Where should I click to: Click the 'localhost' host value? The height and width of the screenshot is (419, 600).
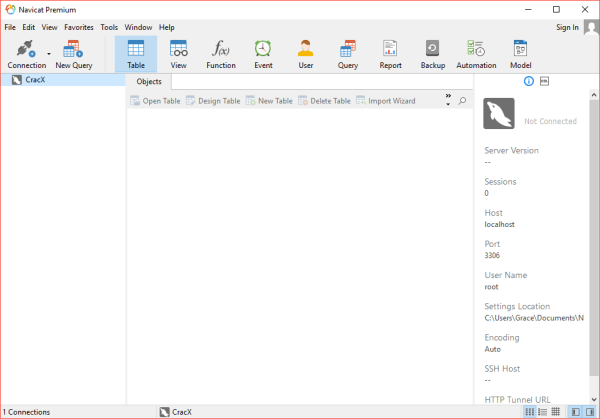coord(499,224)
